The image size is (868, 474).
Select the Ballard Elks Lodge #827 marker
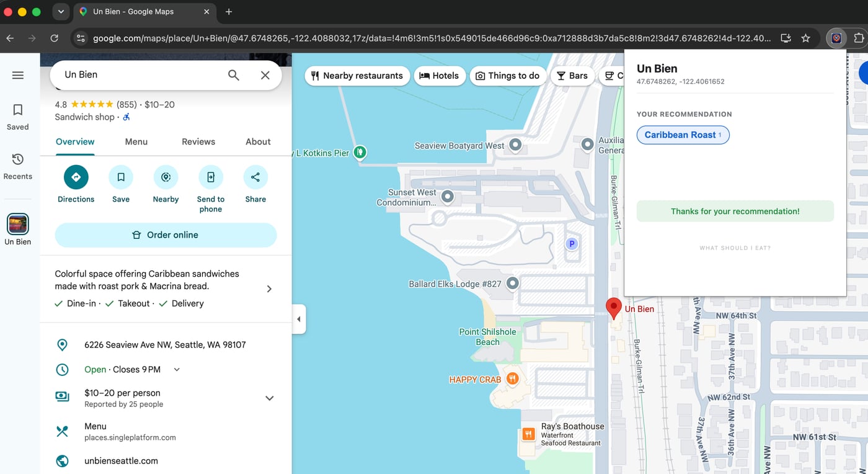coord(512,284)
